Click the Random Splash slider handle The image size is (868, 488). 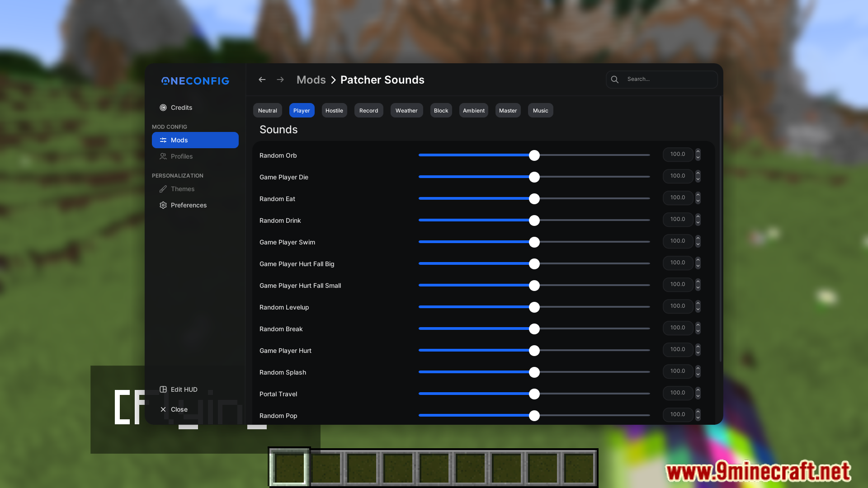(534, 372)
